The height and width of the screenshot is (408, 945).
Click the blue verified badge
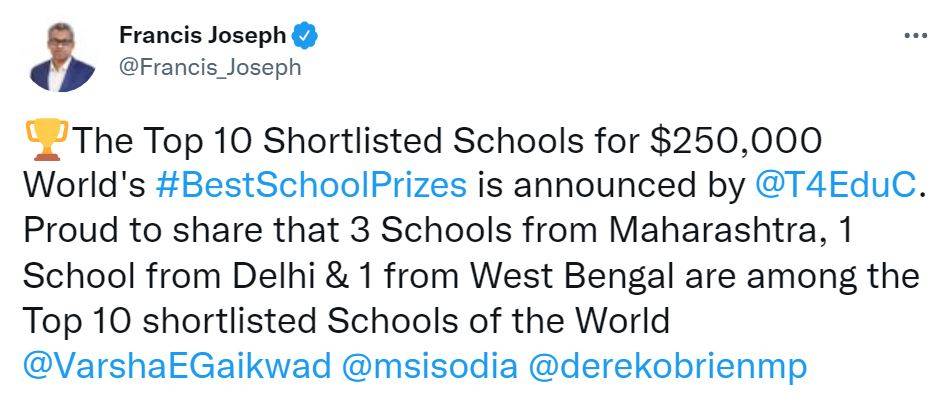(x=305, y=37)
